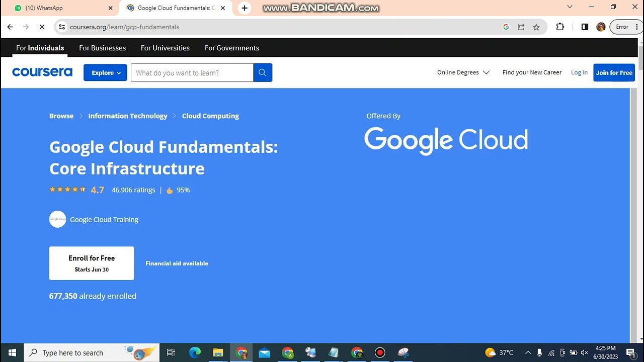The image size is (644, 362).
Task: Open the Mail app on taskbar
Action: 264,352
